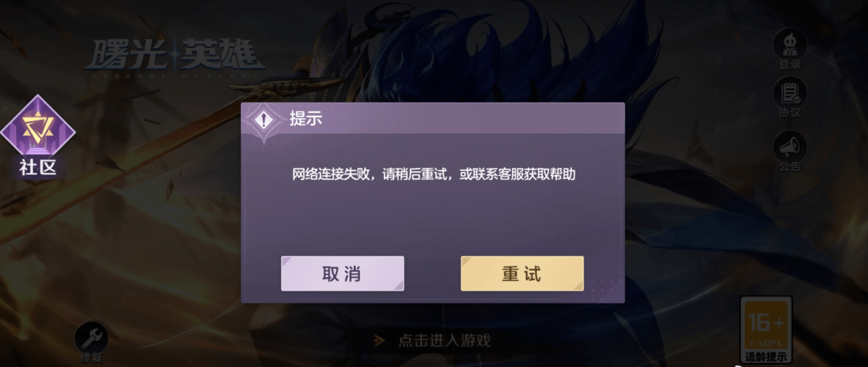Click the exclamation warning icon in dialog header

[x=264, y=120]
